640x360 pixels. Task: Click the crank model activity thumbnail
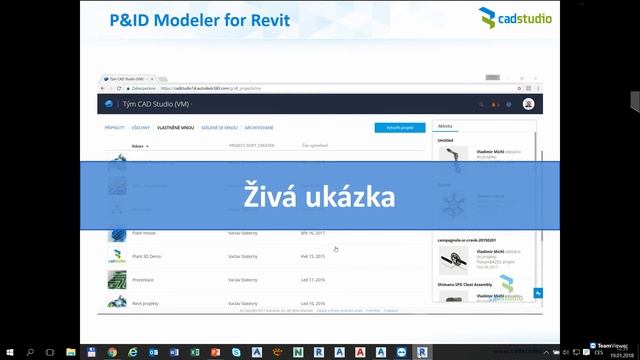[454, 260]
